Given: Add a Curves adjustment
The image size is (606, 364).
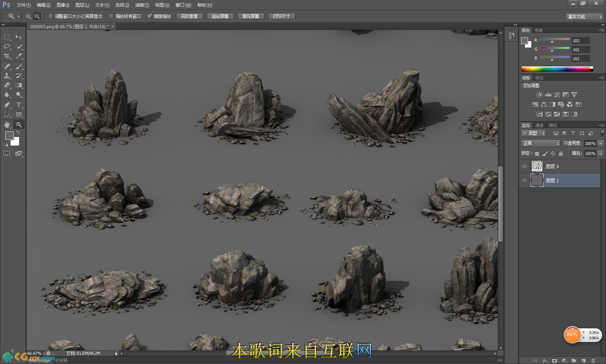Looking at the screenshot, I should pos(557,95).
